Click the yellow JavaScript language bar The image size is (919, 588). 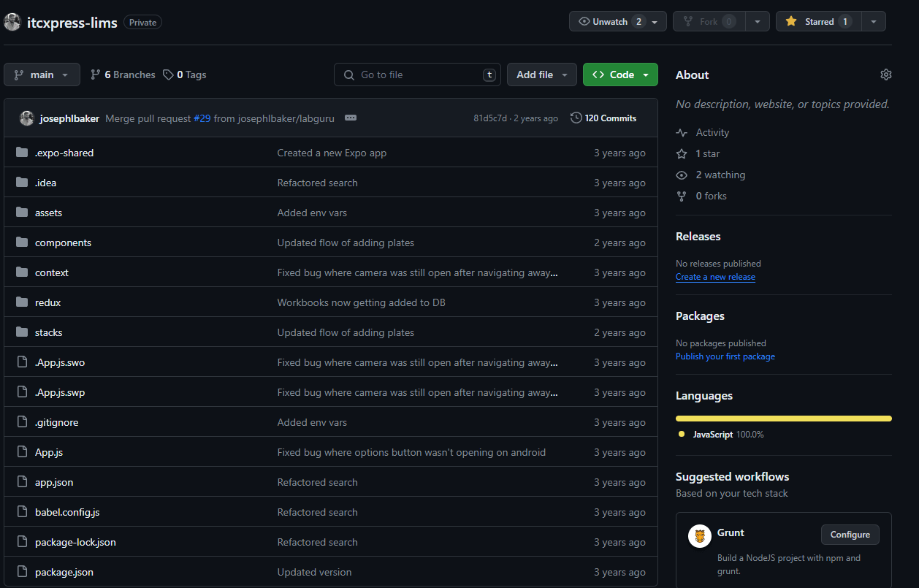tap(783, 419)
